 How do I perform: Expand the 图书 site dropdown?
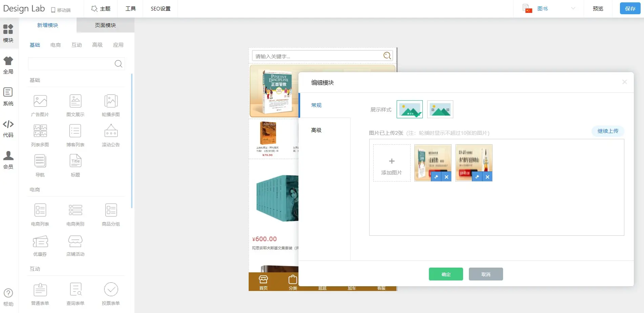coord(573,8)
